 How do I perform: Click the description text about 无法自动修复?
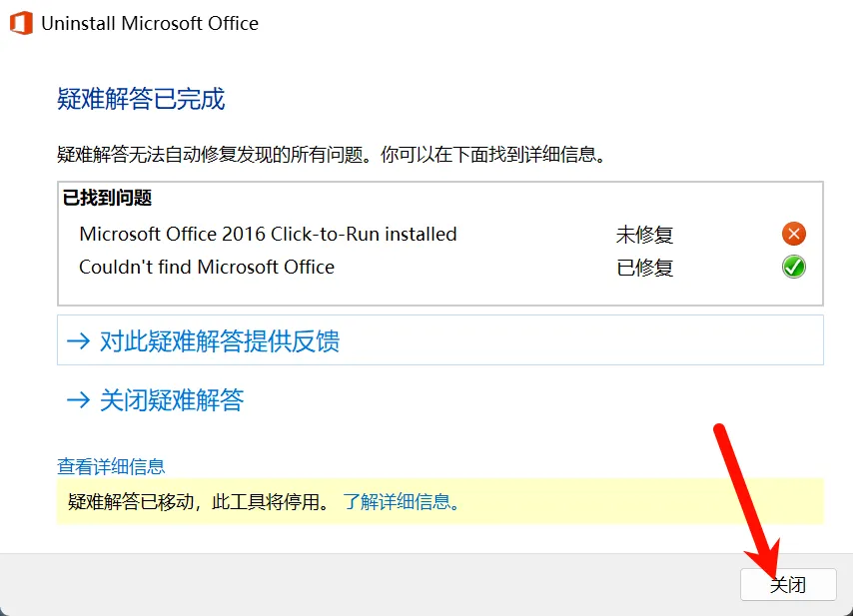(x=332, y=155)
